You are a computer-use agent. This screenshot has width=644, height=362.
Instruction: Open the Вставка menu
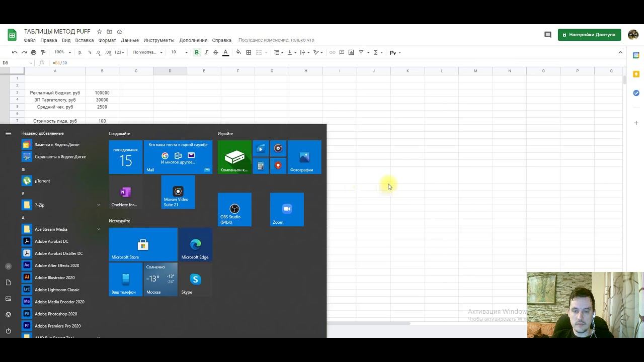85,40
